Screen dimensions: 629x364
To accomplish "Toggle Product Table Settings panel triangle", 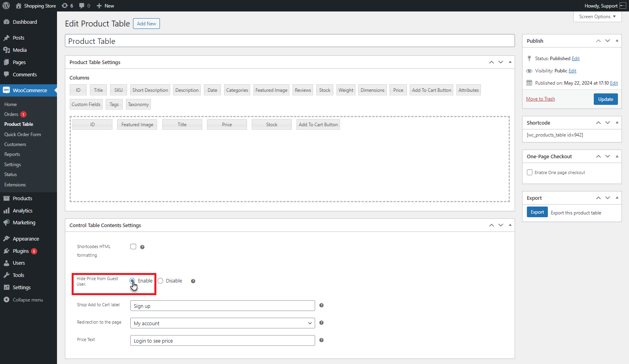I will (x=510, y=62).
